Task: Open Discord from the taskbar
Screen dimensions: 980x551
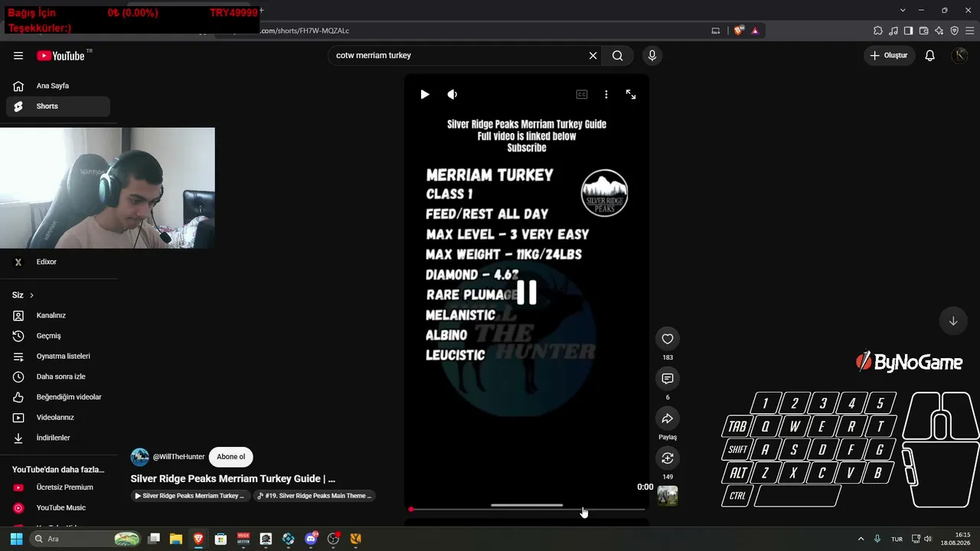Action: (x=311, y=539)
